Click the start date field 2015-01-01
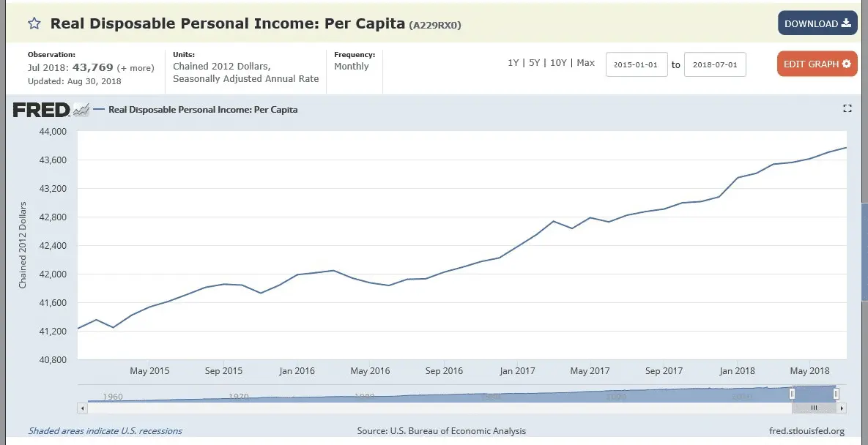 point(636,64)
